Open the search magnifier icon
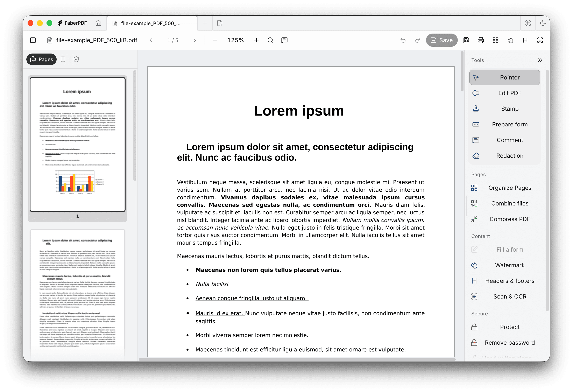Viewport: 573px width, 392px height. pyautogui.click(x=270, y=40)
